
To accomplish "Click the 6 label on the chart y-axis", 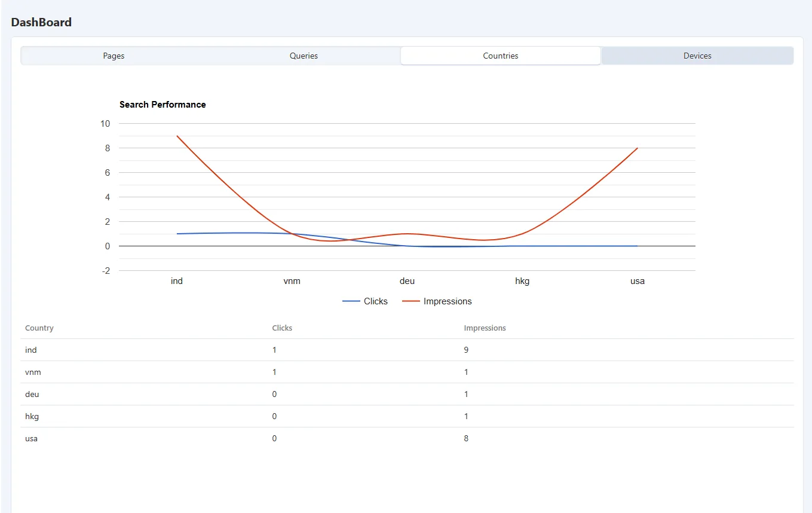I will tap(108, 173).
